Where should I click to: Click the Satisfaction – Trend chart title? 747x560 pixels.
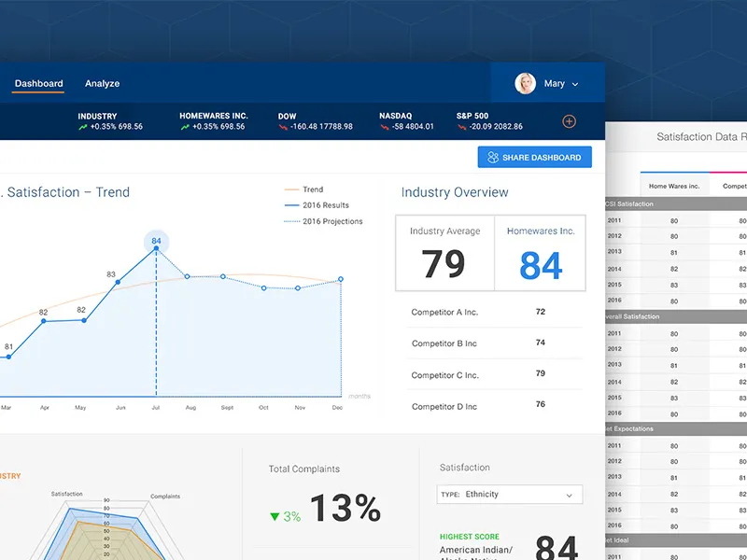coord(65,192)
